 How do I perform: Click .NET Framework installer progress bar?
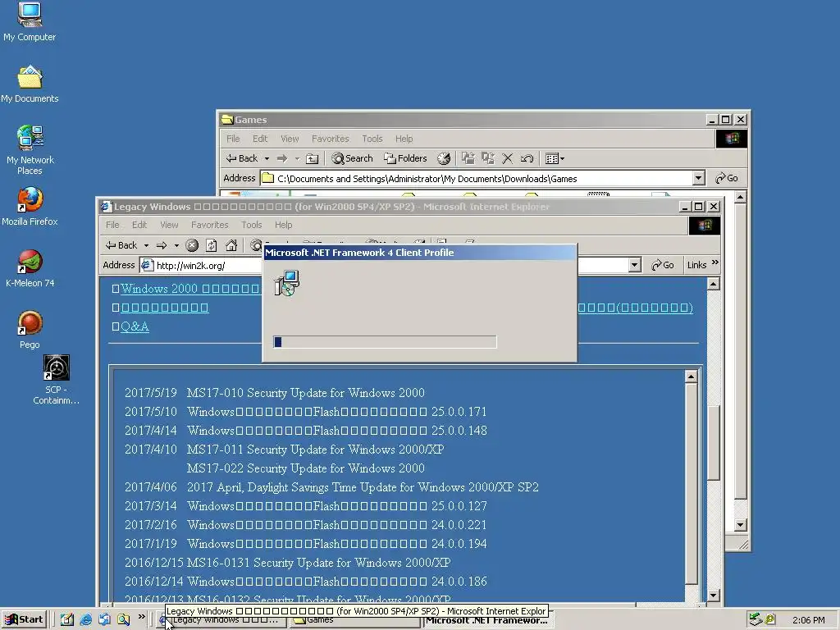point(385,342)
